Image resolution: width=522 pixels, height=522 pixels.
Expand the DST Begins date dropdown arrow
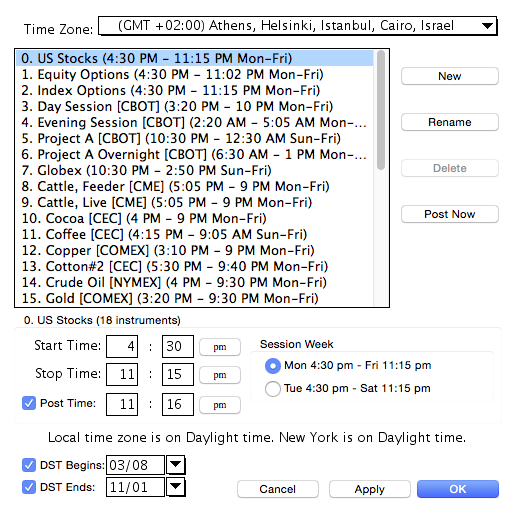(176, 464)
